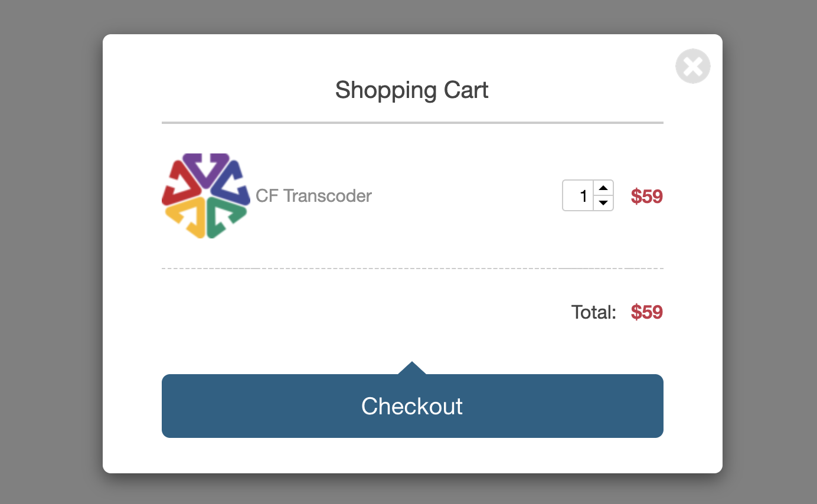This screenshot has height=504, width=817.
Task: Click into the quantity number field
Action: (579, 196)
